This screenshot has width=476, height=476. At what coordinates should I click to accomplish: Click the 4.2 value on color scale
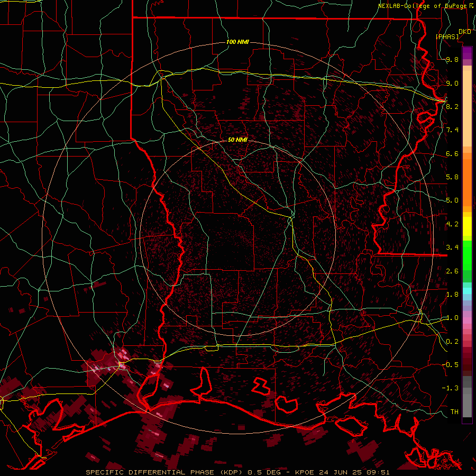click(452, 224)
